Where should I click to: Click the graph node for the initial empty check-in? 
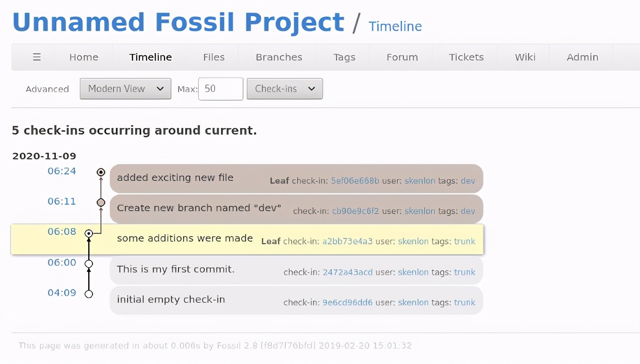click(x=89, y=293)
